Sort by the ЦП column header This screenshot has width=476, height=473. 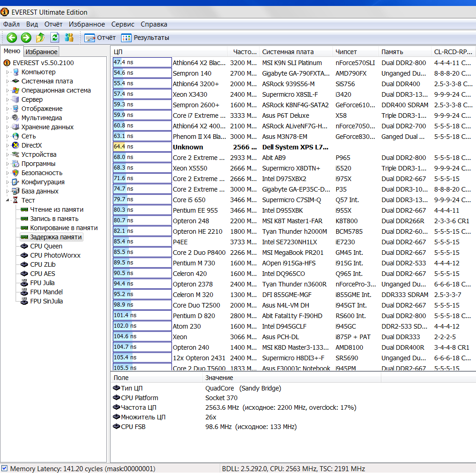click(169, 52)
